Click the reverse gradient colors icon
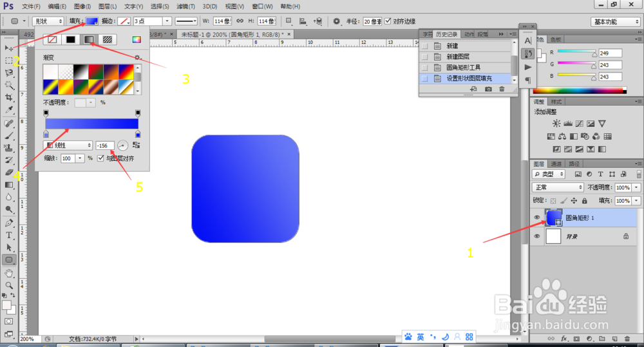The height and width of the screenshot is (347, 644). 136,145
